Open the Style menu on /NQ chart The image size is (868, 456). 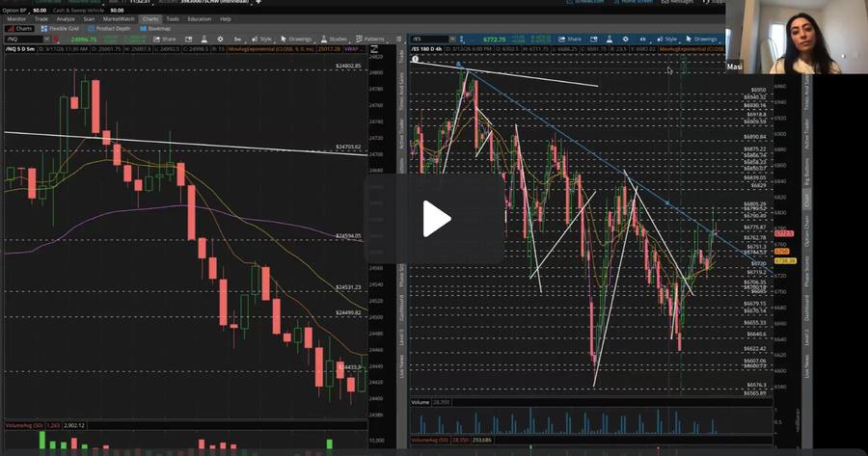coord(261,40)
